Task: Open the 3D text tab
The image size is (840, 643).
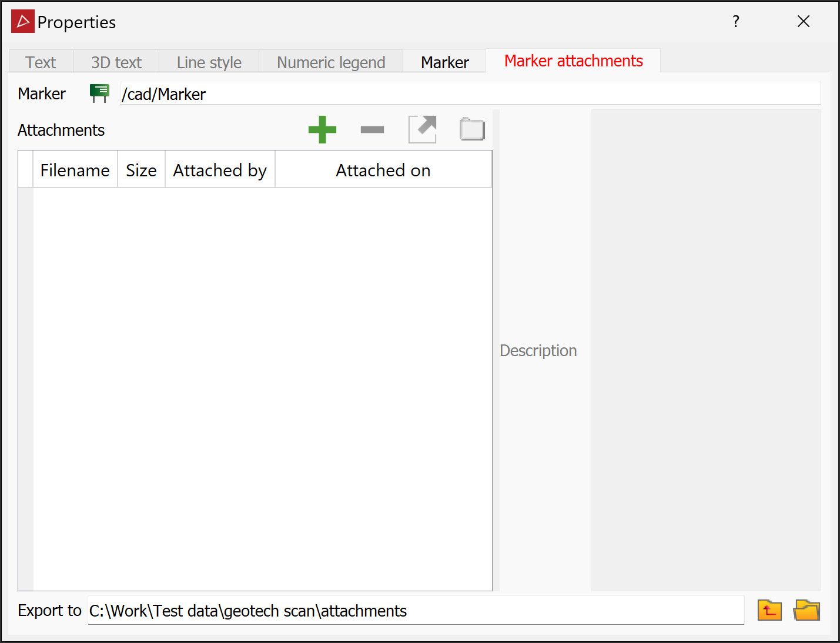Action: (116, 62)
